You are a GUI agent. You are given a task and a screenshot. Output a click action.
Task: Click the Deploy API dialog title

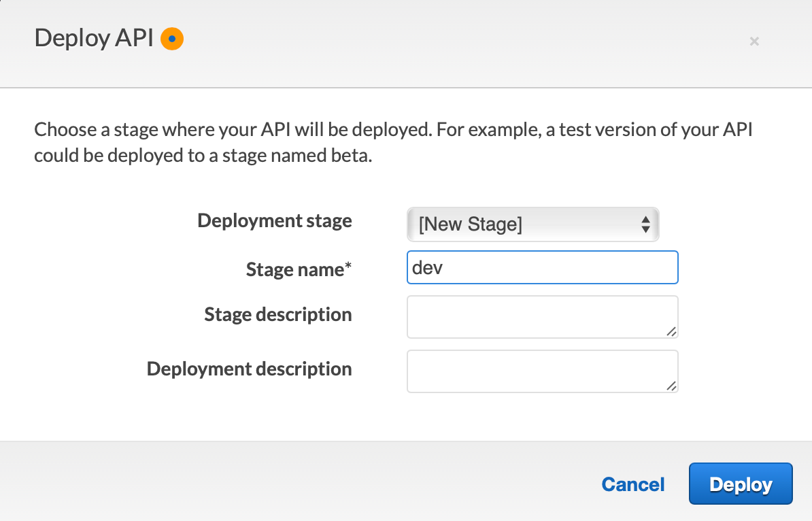coord(94,39)
